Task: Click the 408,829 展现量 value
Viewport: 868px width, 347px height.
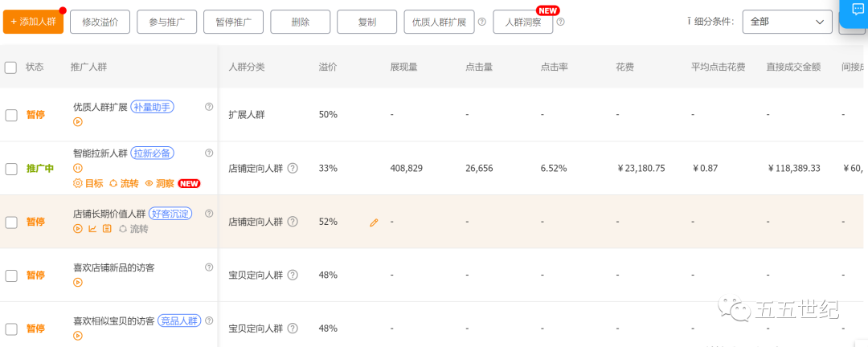Action: point(407,168)
